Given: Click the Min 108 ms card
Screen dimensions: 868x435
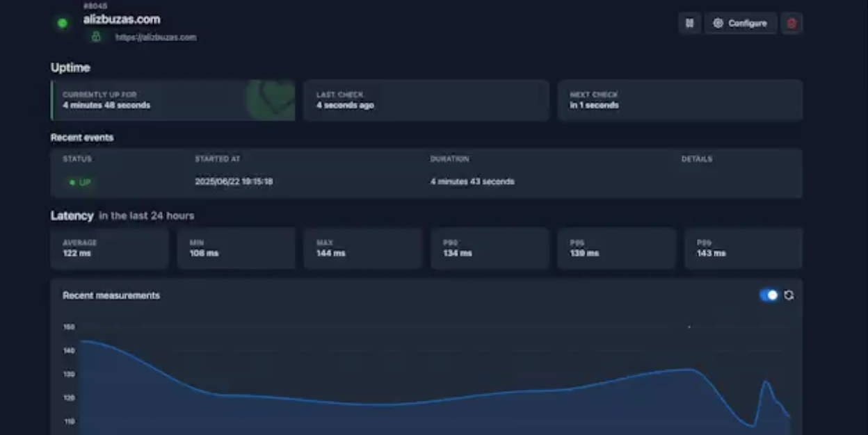Looking at the screenshot, I should (x=236, y=248).
